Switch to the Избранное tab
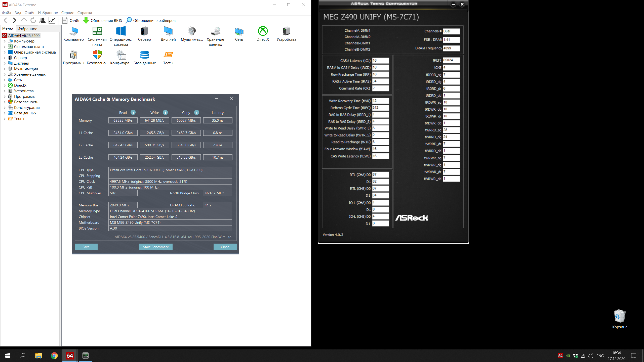Image resolution: width=644 pixels, height=362 pixels. pyautogui.click(x=27, y=29)
